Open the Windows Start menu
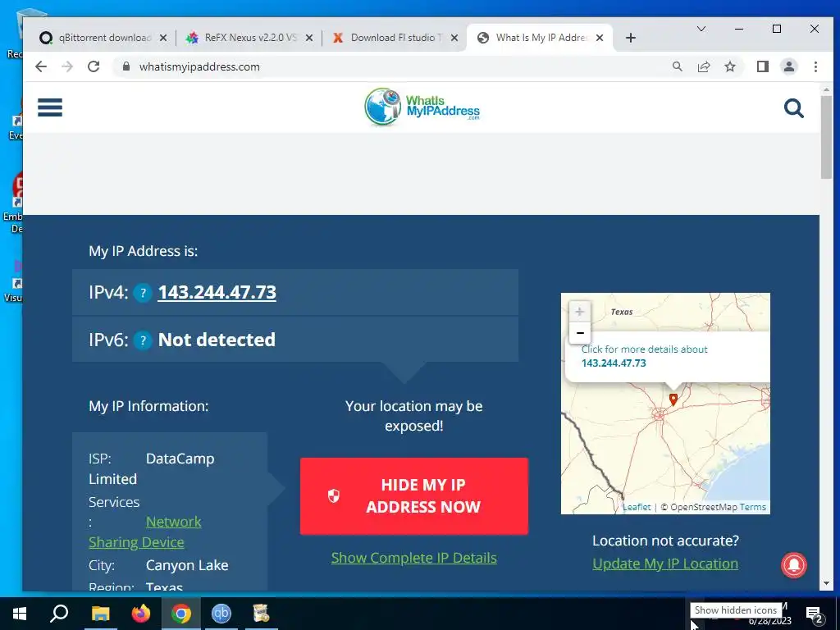 coord(20,614)
